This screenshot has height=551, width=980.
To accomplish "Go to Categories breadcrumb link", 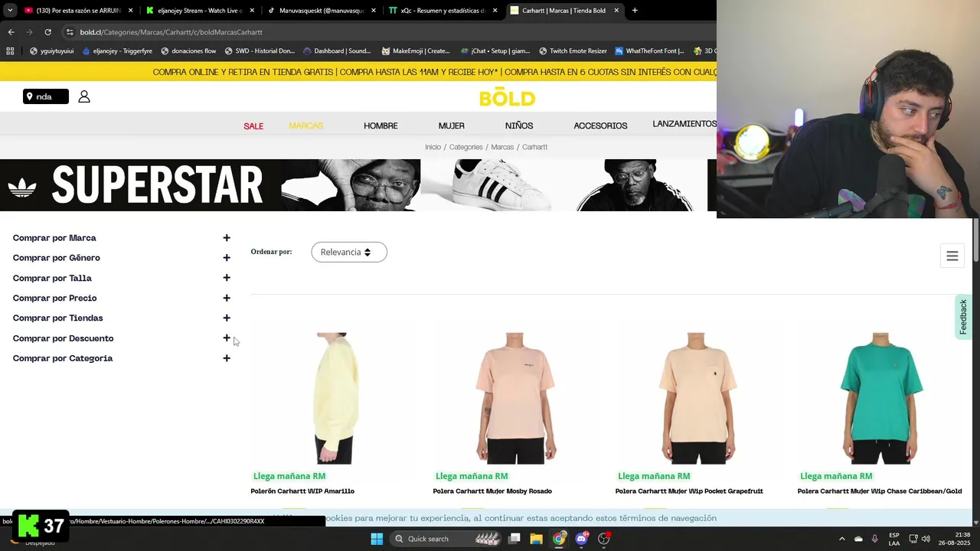I will 465,147.
